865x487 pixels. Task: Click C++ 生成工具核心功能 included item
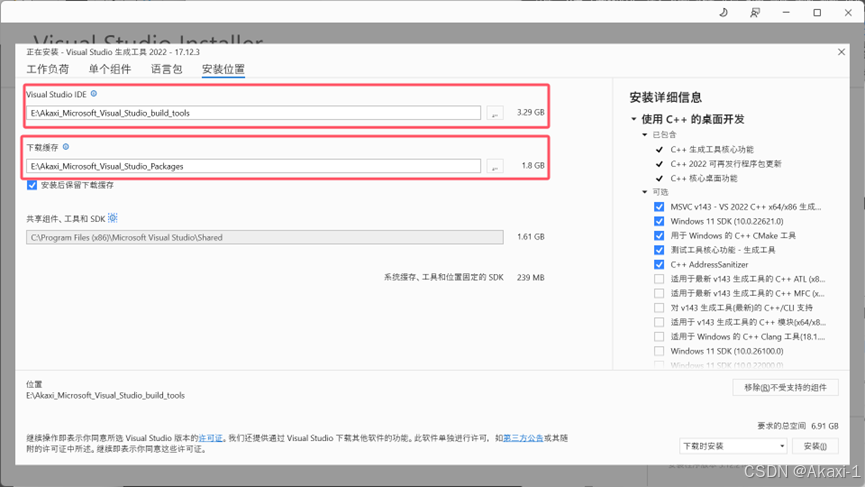click(712, 149)
